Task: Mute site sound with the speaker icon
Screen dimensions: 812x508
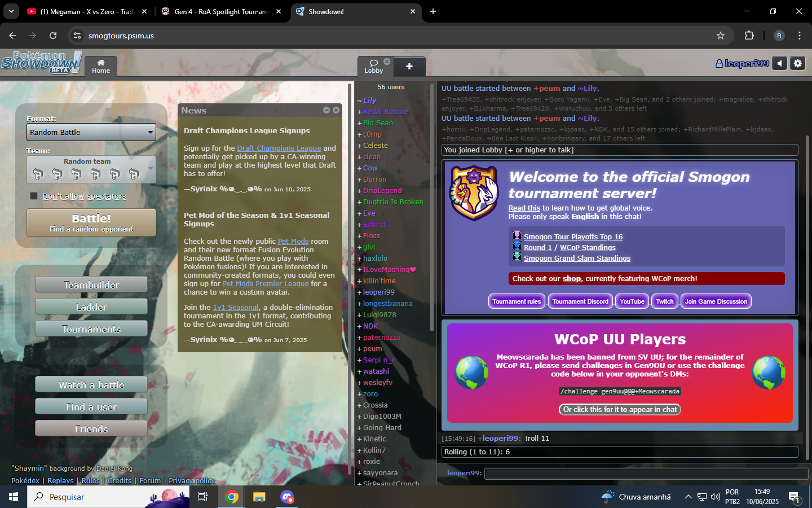Action: 779,63
